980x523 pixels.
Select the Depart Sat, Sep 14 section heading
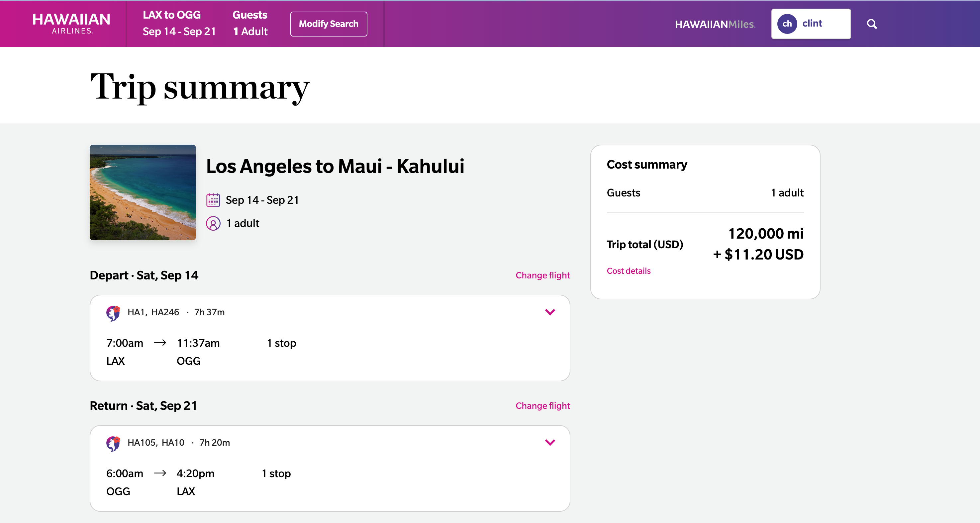[144, 275]
